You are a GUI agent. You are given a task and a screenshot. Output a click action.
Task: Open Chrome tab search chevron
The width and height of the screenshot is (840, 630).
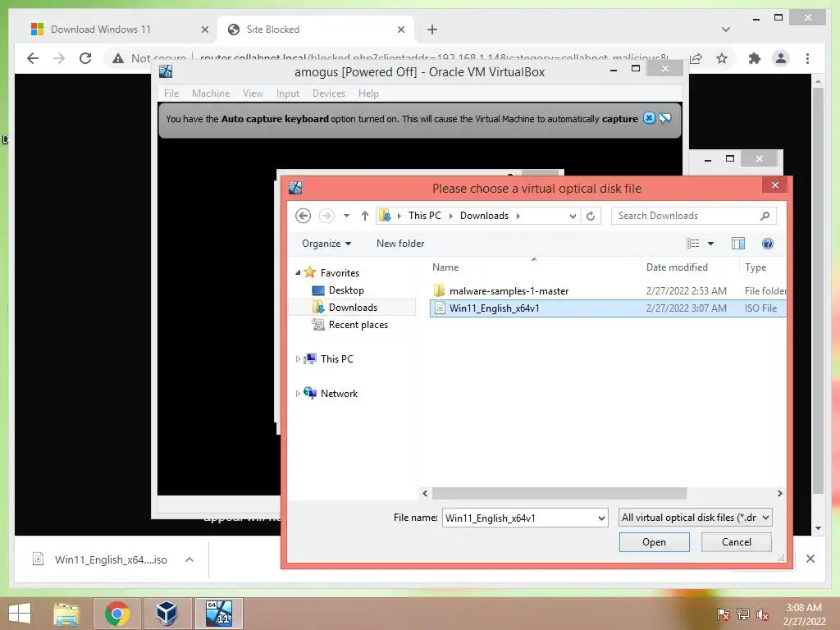coord(725,30)
